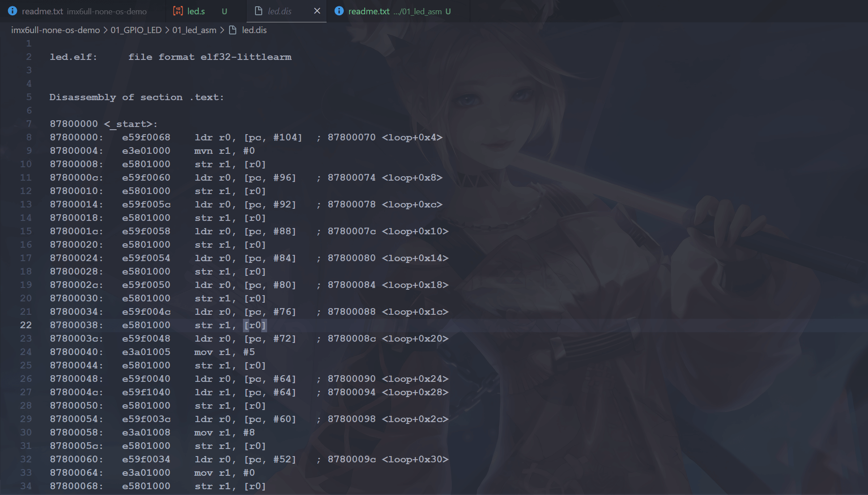The width and height of the screenshot is (868, 495).
Task: Open the readme.txt imx6ull-none-os-demo tab
Action: 84,11
